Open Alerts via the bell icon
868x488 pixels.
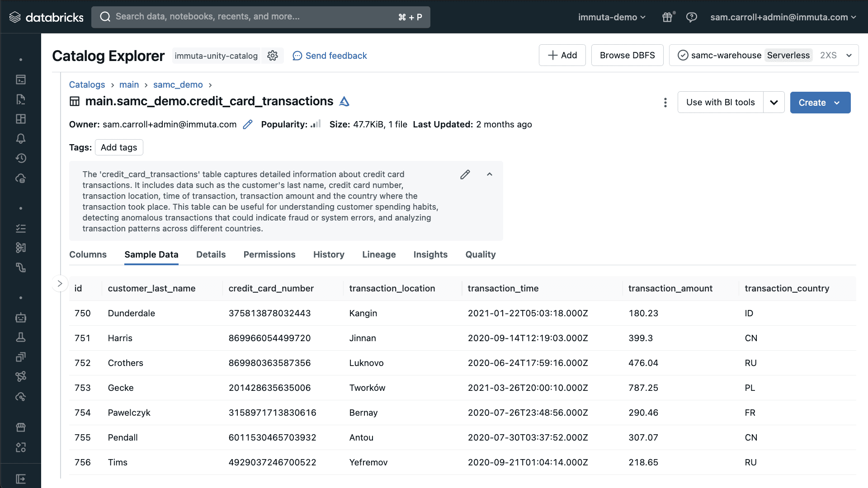tap(21, 139)
